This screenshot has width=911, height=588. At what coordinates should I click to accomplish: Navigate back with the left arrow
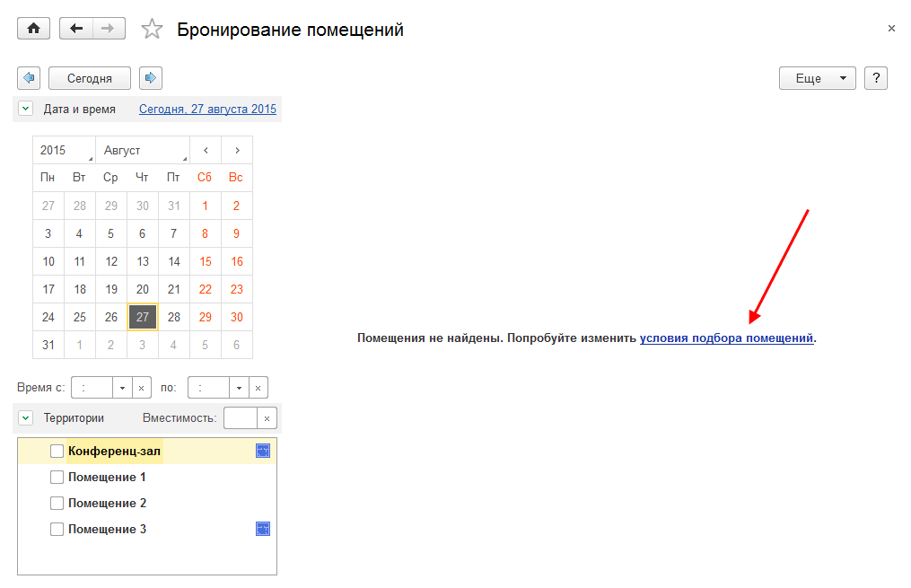coord(76,29)
